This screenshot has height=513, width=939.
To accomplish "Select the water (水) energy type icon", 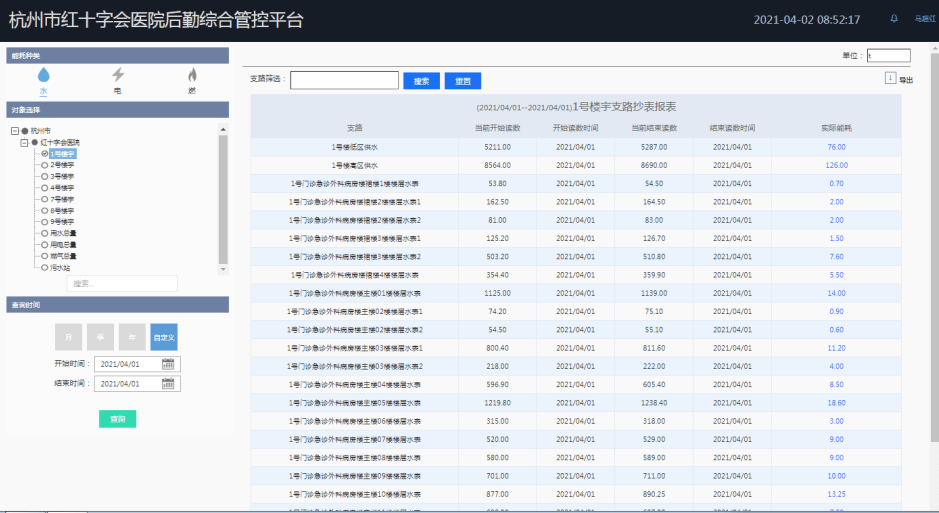I will point(43,75).
